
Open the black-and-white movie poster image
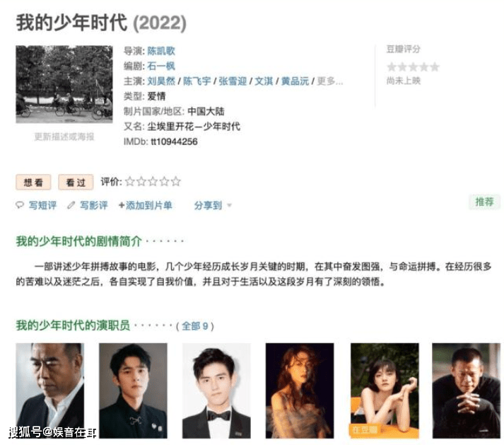(64, 84)
